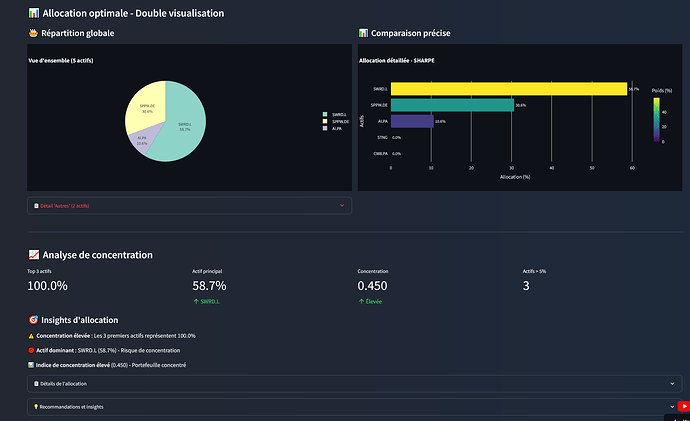Viewport: 690px width, 421px height.
Task: Click the bar chart icon beside Allocation optimale title
Action: tap(34, 13)
